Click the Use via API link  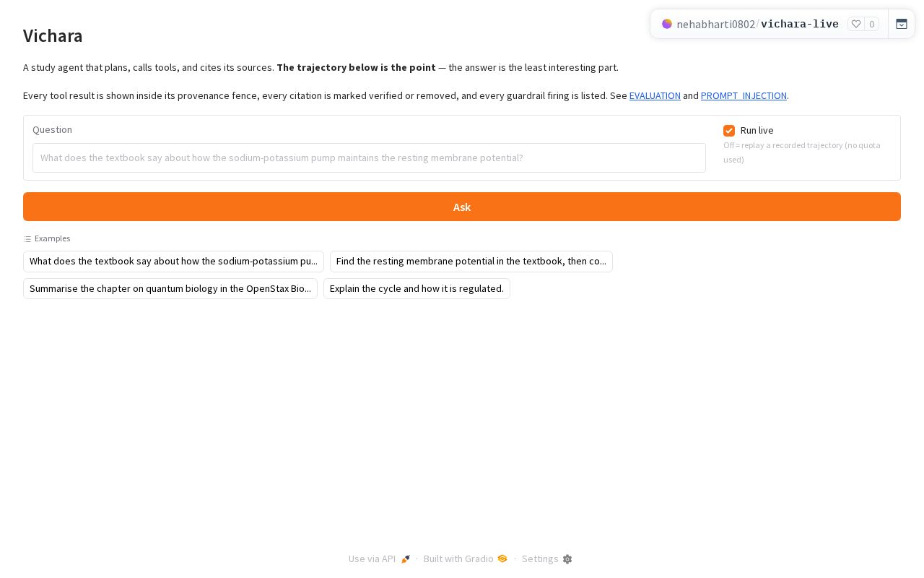pos(379,559)
